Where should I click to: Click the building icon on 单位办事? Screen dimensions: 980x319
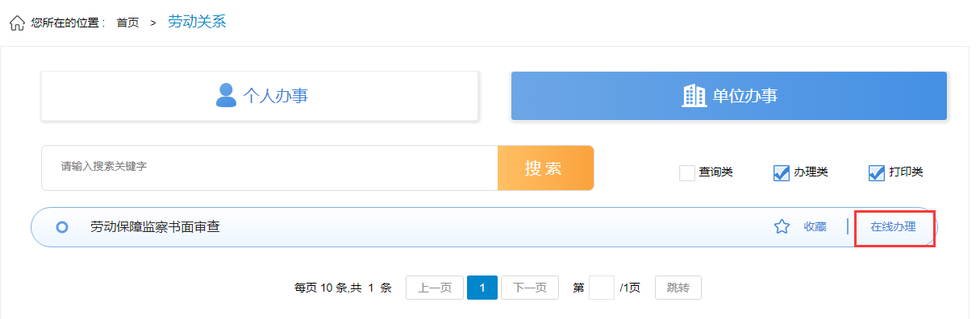694,96
